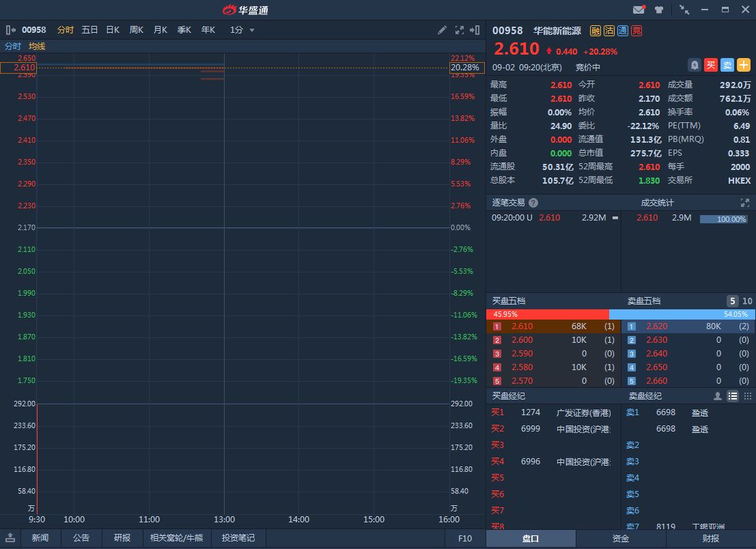Switch chart to 月K view
The height and width of the screenshot is (549, 756).
160,30
